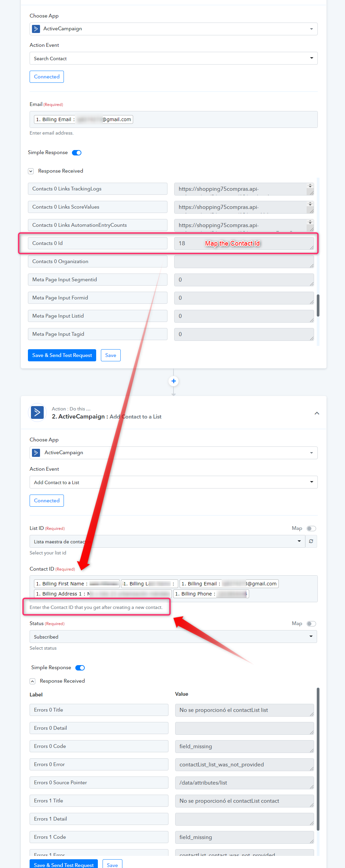345x868 pixels.
Task: Enable Map toggle for List ID
Action: click(x=311, y=528)
